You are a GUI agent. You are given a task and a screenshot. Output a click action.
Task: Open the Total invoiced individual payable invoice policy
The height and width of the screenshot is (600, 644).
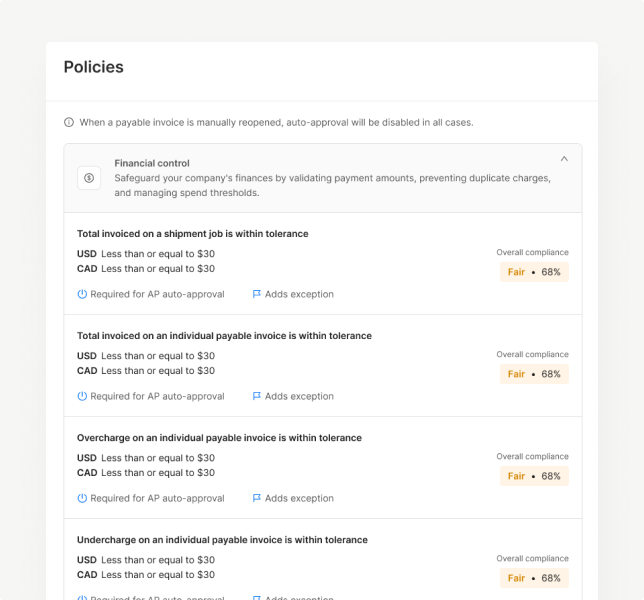point(224,336)
